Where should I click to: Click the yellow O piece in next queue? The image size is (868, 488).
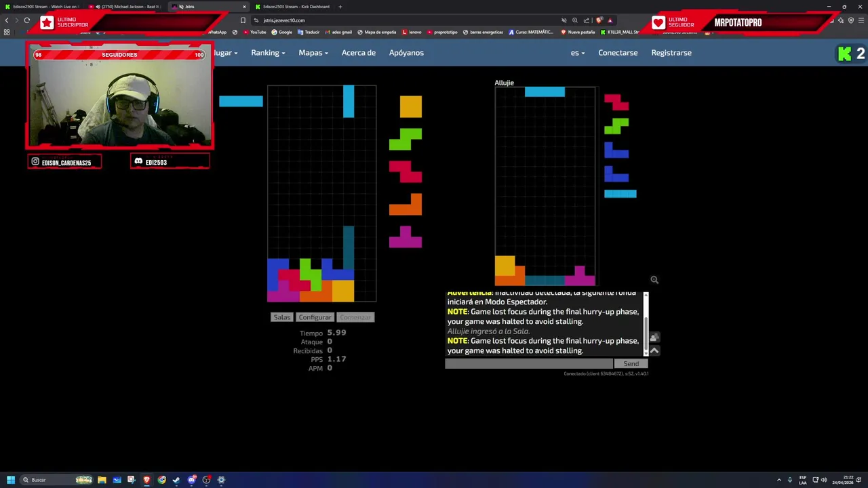(x=410, y=106)
